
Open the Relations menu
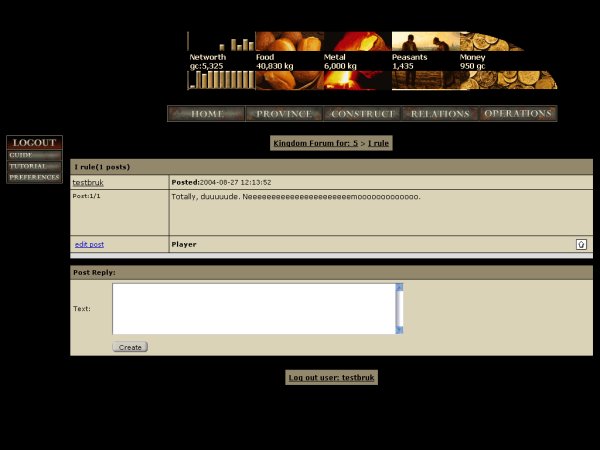(x=440, y=114)
